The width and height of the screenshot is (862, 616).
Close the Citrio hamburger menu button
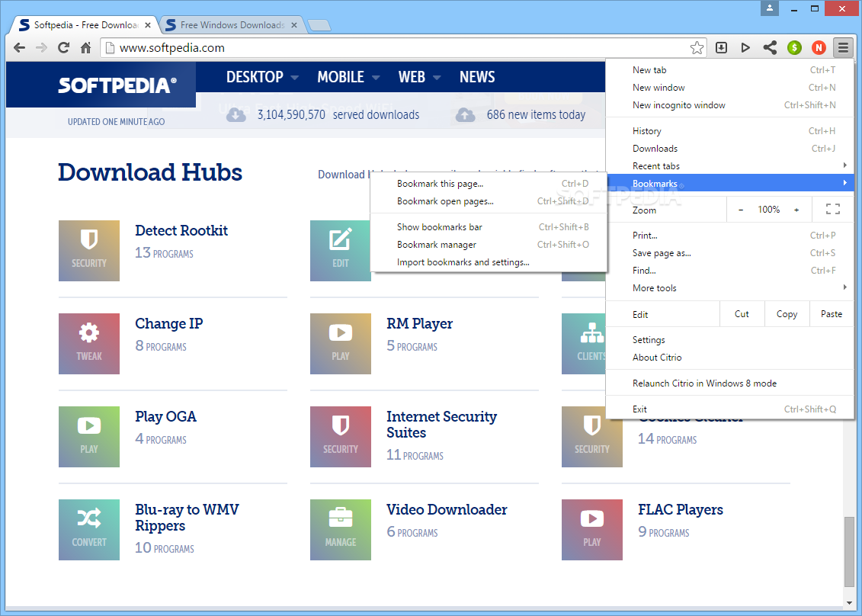click(x=843, y=48)
